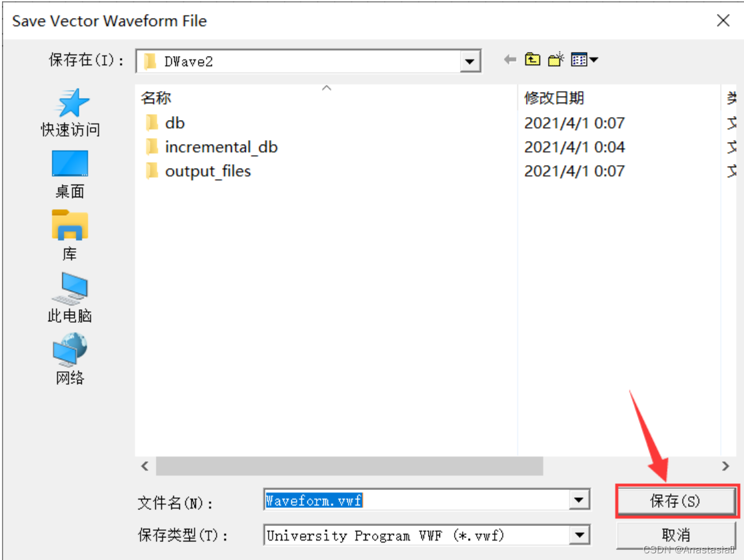Expand the save type VWF dropdown
The image size is (744, 560).
coord(579,535)
